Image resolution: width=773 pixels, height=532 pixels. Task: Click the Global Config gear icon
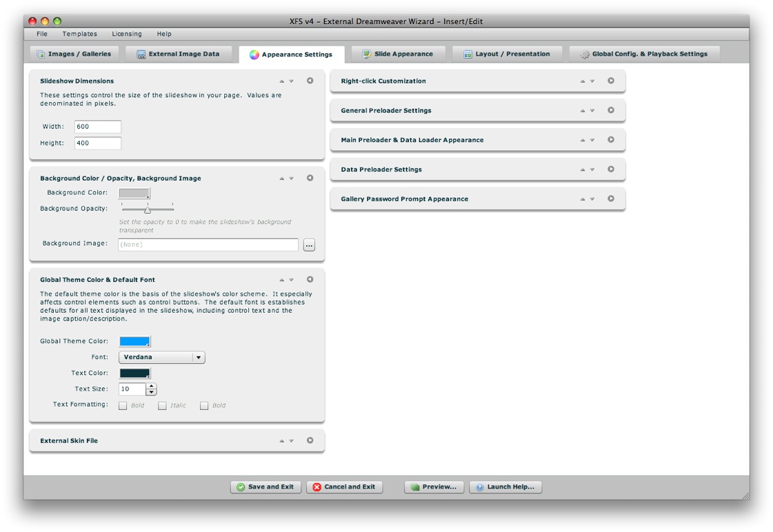click(584, 54)
